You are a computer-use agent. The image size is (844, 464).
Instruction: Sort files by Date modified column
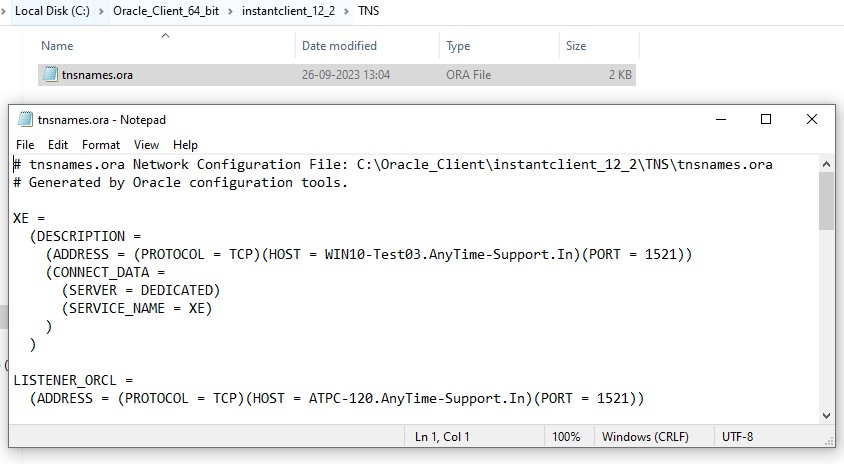point(339,46)
